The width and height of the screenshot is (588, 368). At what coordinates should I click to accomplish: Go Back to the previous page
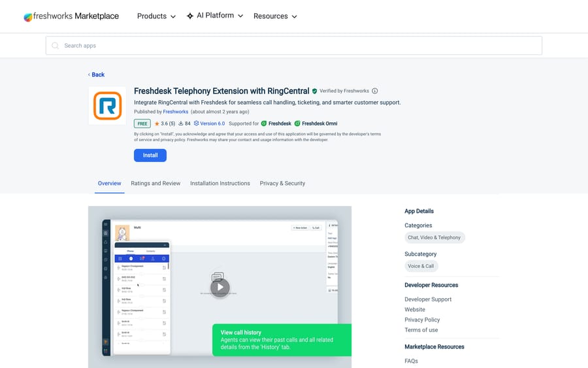click(97, 75)
